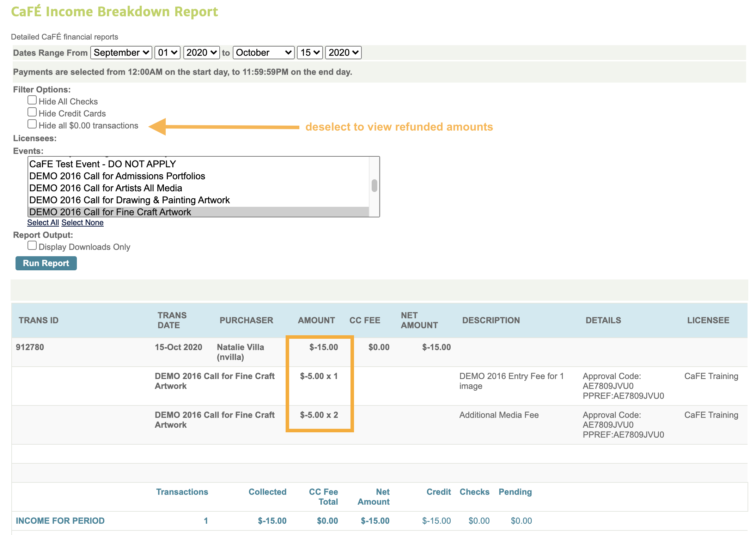The height and width of the screenshot is (535, 756).
Task: Click the Pending summary header
Action: pyautogui.click(x=515, y=492)
